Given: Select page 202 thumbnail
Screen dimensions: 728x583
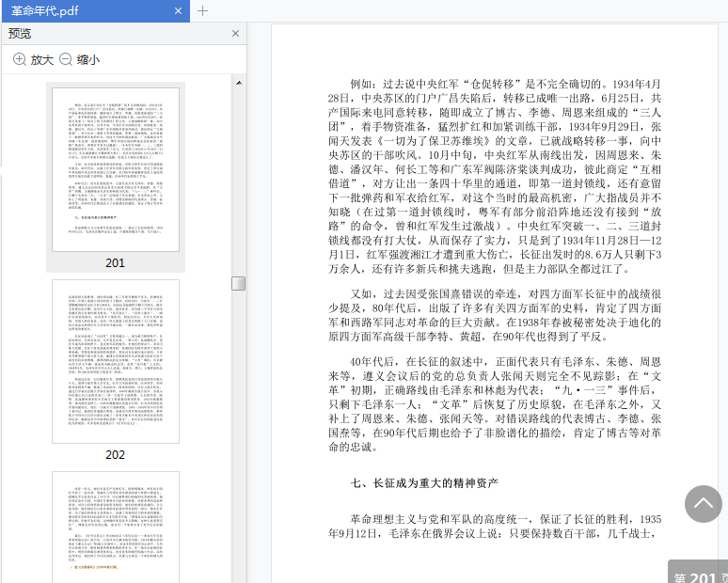Looking at the screenshot, I should 115,361.
